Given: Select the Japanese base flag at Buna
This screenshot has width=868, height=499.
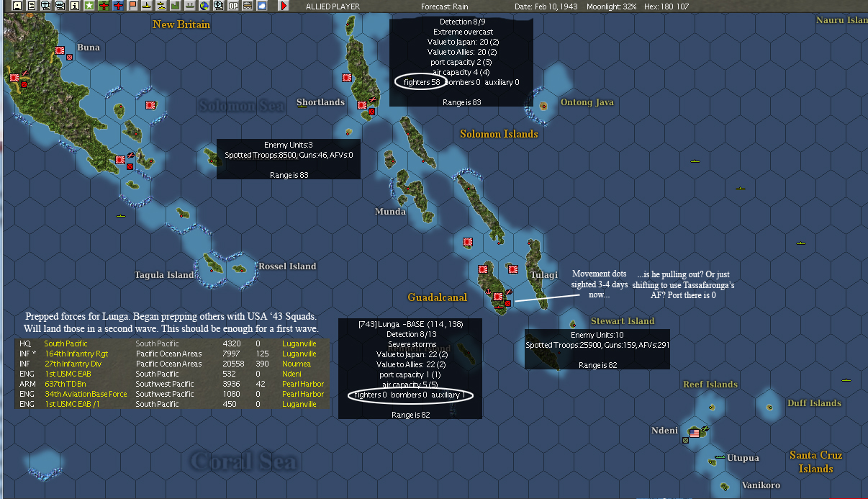Looking at the screenshot, I should pyautogui.click(x=60, y=50).
